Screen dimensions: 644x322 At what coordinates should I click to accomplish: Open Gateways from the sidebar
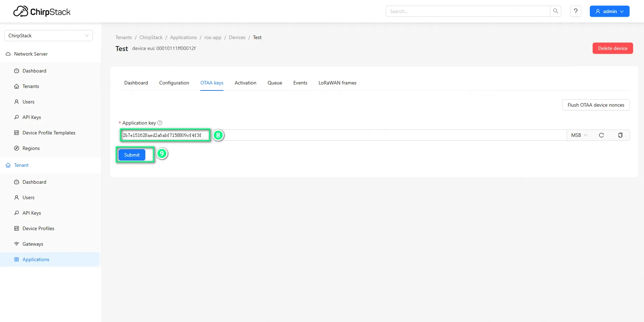[33, 244]
